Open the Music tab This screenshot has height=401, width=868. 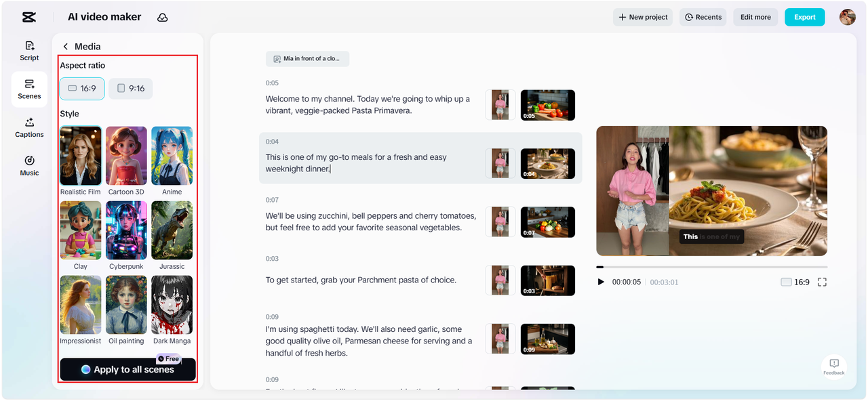tap(29, 166)
